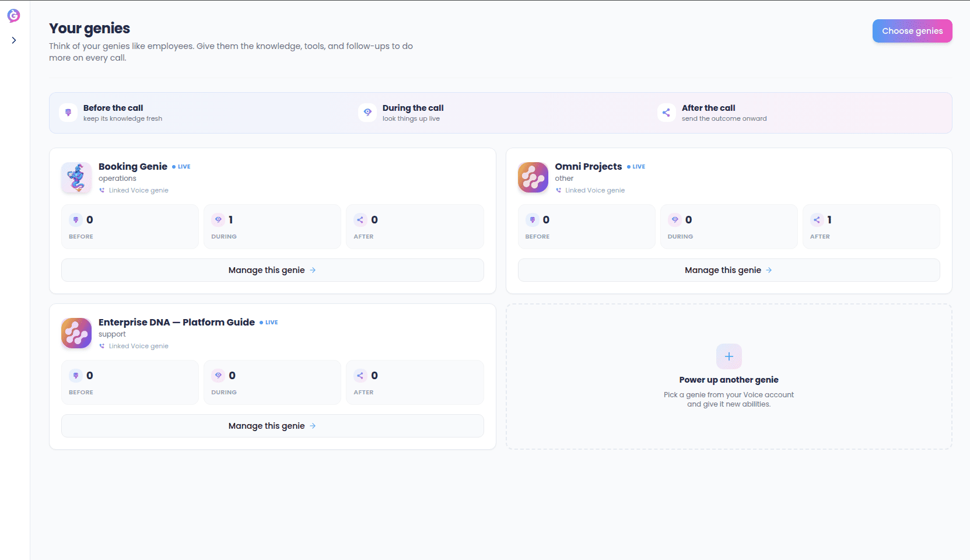970x560 pixels.
Task: Click the During icon in Omni Projects
Action: 675,220
